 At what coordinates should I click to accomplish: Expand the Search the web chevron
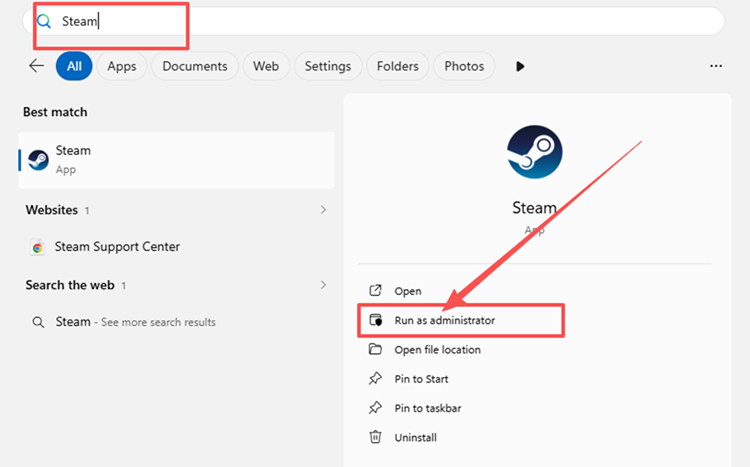(x=323, y=285)
